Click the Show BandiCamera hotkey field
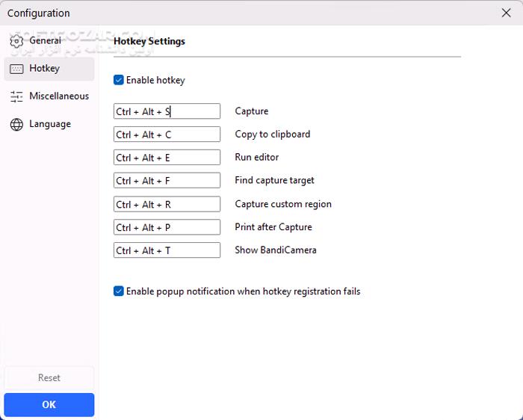This screenshot has height=420, width=523. (x=167, y=250)
